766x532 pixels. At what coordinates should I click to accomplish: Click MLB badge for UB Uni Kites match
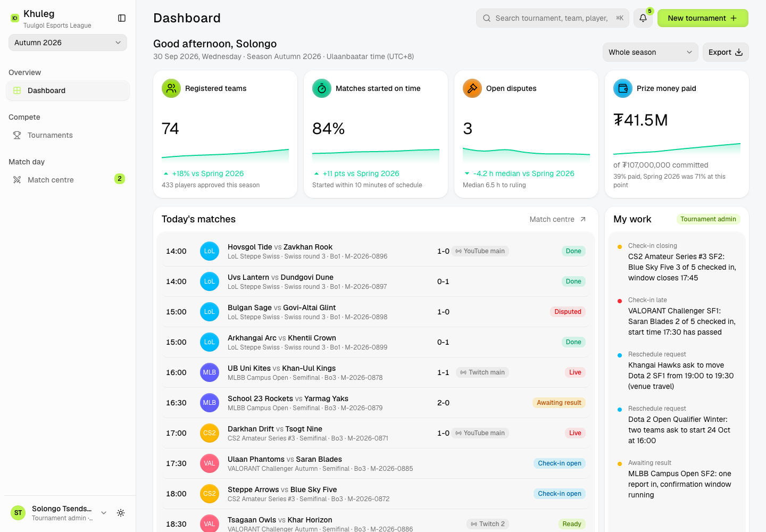click(x=210, y=372)
